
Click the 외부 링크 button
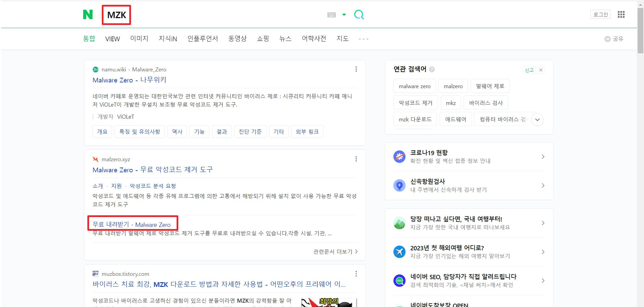[307, 131]
